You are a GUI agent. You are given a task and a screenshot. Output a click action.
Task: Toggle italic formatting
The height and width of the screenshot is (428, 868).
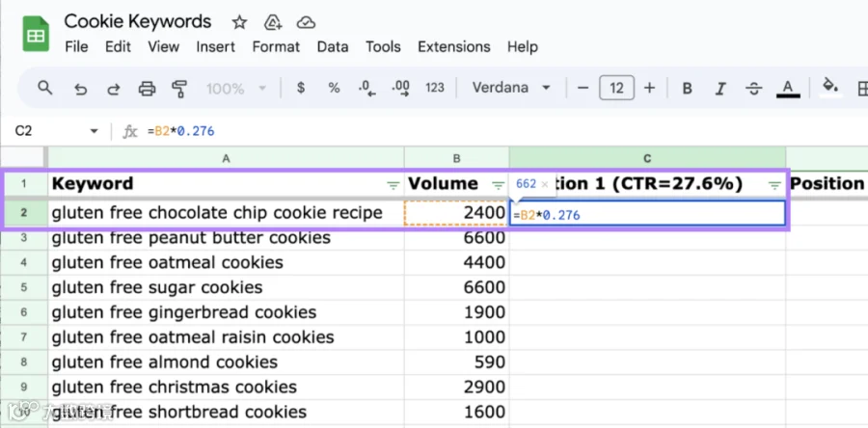click(720, 89)
